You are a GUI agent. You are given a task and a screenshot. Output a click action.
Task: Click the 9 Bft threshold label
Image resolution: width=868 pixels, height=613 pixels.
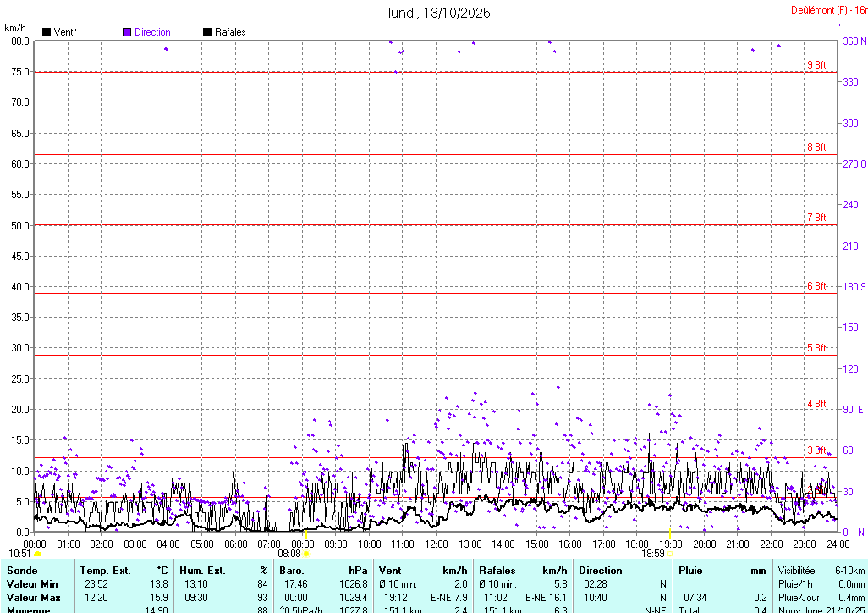click(816, 65)
